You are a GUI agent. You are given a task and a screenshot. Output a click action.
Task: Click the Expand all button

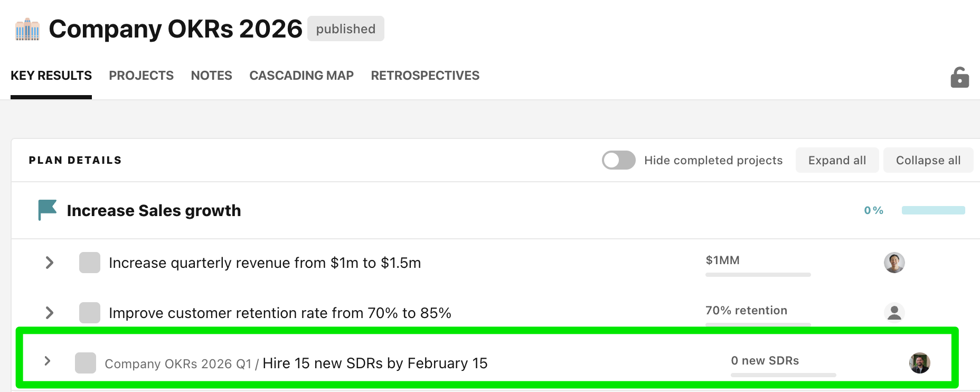coord(837,160)
